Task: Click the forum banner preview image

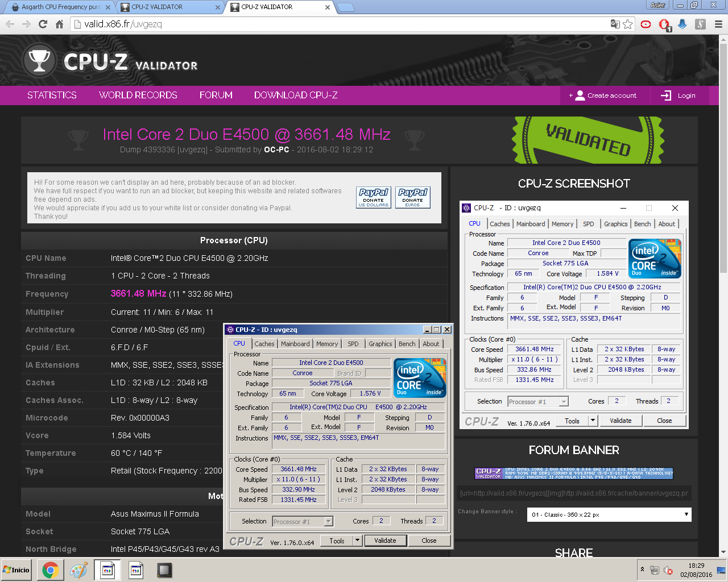Action: click(x=574, y=473)
